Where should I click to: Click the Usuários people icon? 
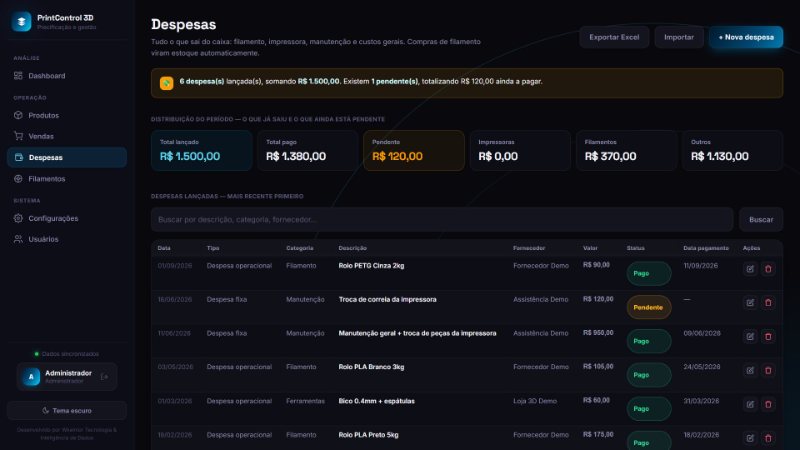(x=18, y=239)
